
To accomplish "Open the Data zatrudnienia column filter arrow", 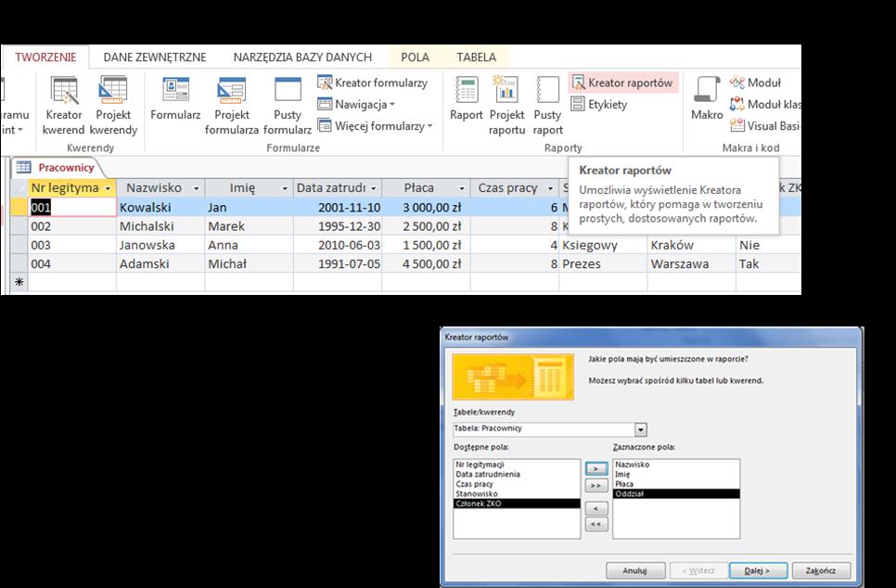I will click(373, 188).
